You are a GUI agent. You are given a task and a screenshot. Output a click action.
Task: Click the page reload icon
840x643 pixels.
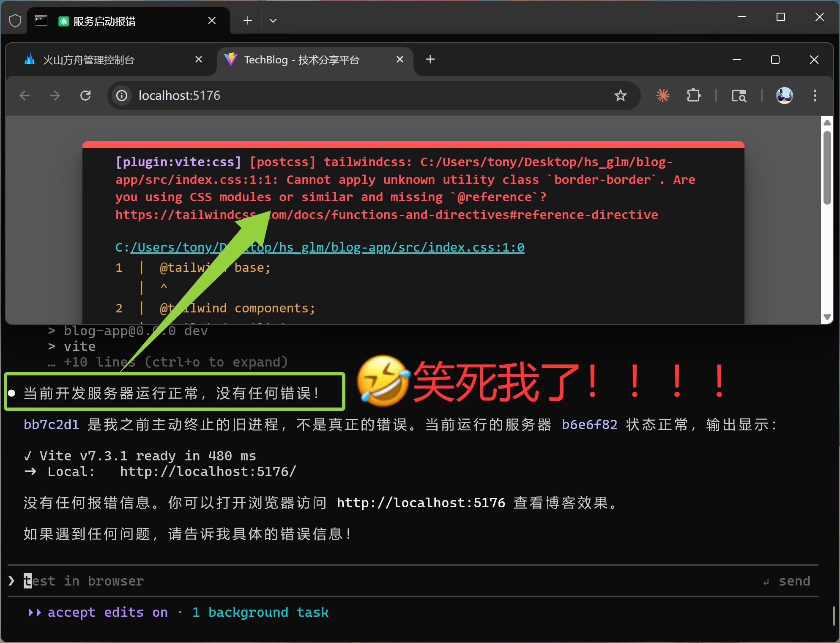pyautogui.click(x=86, y=96)
